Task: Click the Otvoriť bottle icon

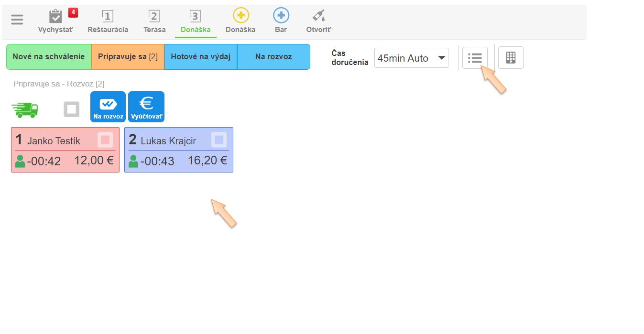Action: [318, 22]
